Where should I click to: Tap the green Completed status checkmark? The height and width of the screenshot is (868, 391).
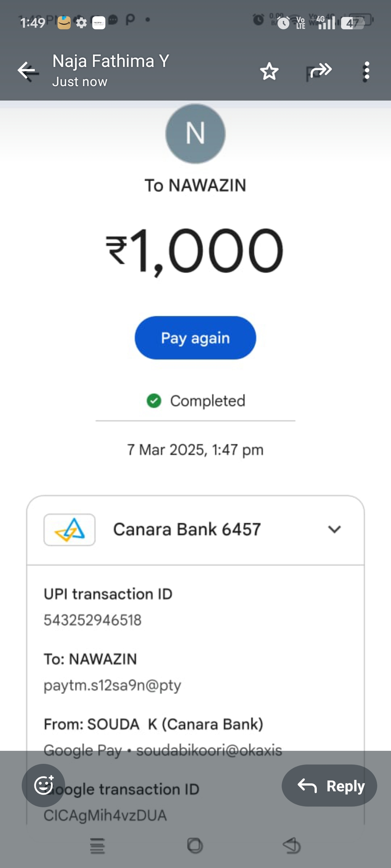pos(154,401)
